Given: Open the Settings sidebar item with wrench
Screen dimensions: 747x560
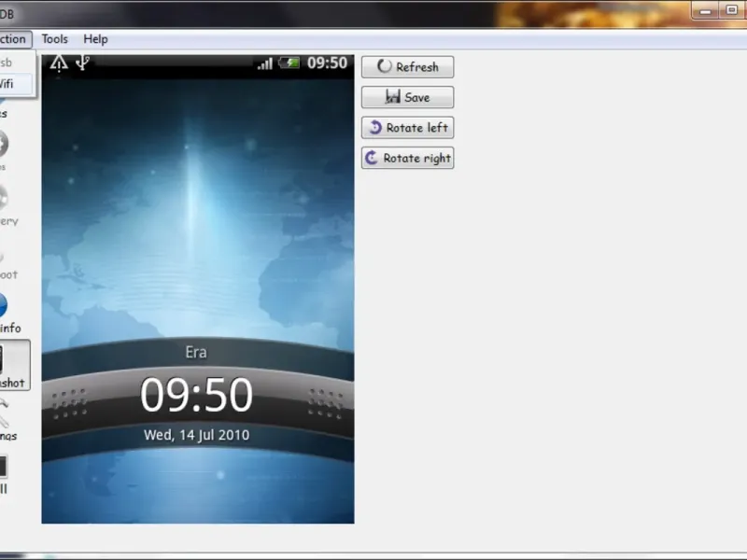Looking at the screenshot, I should click(8, 421).
